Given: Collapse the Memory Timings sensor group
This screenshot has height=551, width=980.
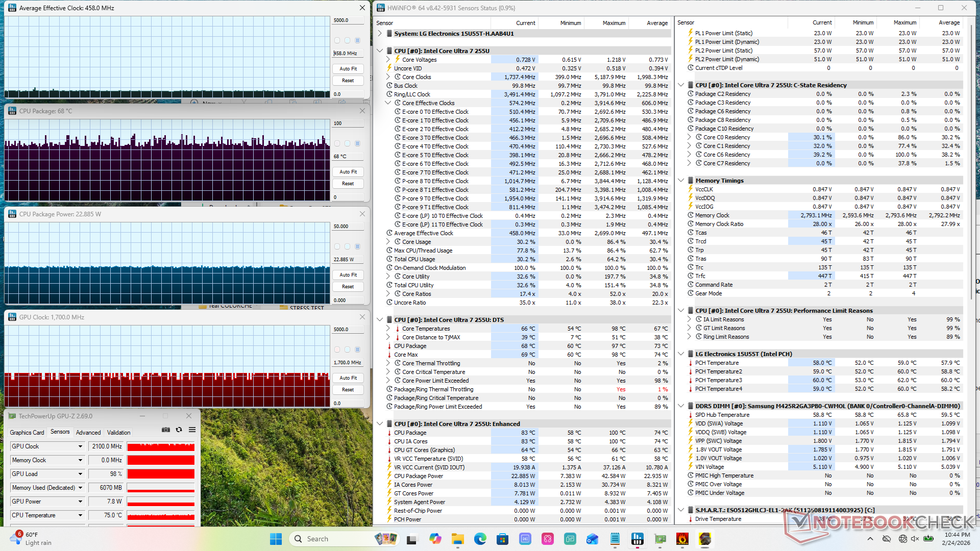Looking at the screenshot, I should (x=681, y=180).
